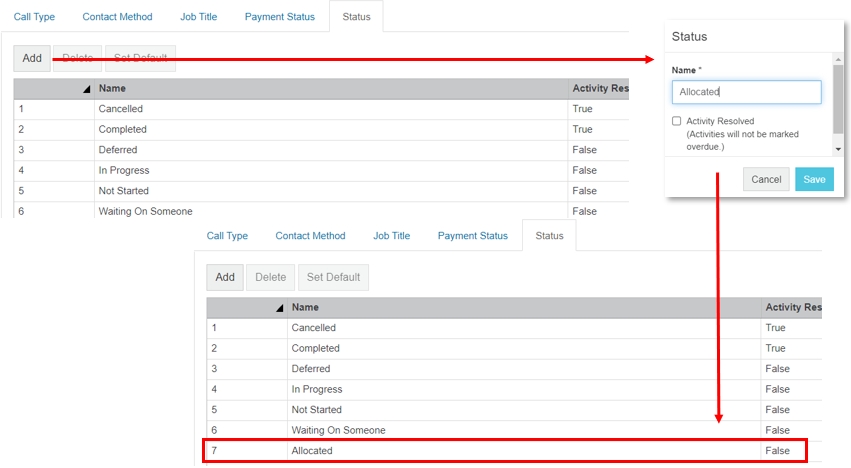Screen dimensions: 851x468
Task: Enable the Activity Resolved checkbox
Action: 677,121
